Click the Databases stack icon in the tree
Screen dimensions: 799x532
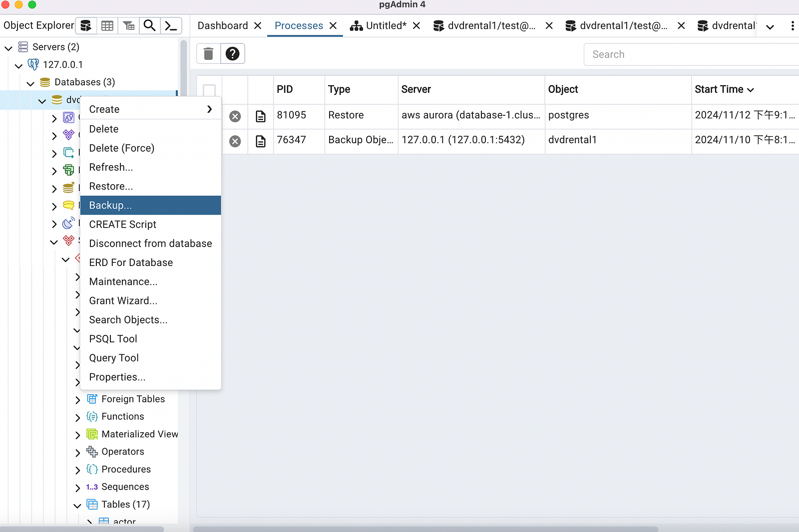pos(45,82)
